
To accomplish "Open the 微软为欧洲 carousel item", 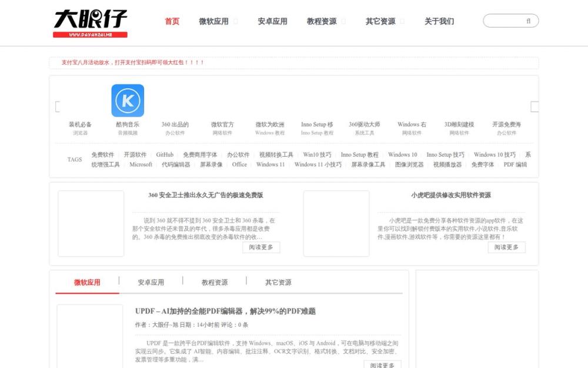I will coord(270,124).
